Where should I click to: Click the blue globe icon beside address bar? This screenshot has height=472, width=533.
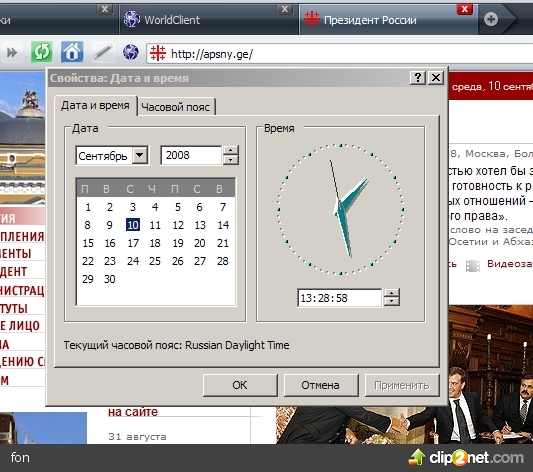(131, 52)
